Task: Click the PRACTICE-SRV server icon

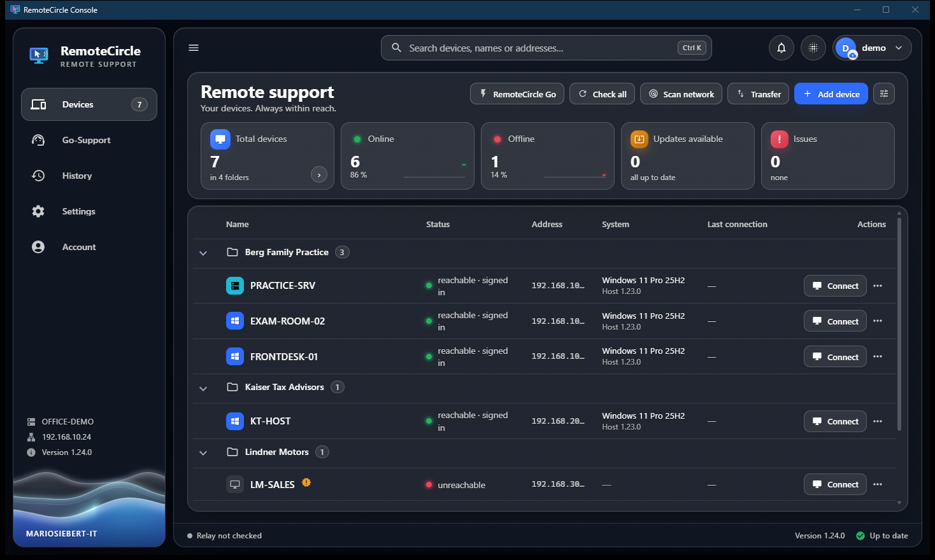Action: click(235, 286)
